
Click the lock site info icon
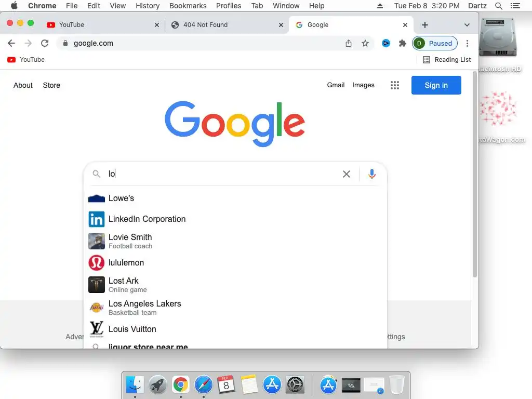click(x=65, y=43)
